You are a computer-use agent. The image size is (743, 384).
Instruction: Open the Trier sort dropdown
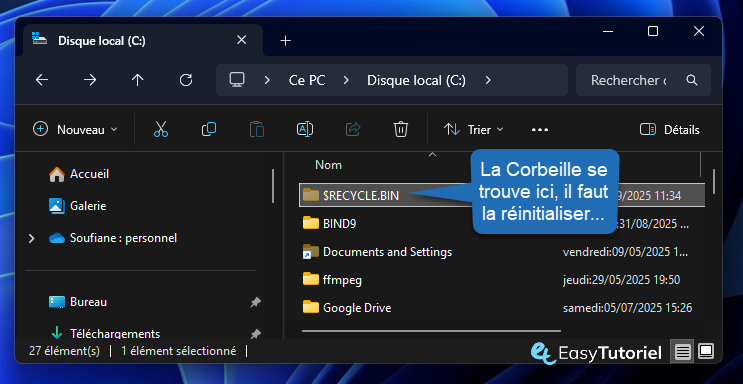(x=473, y=129)
